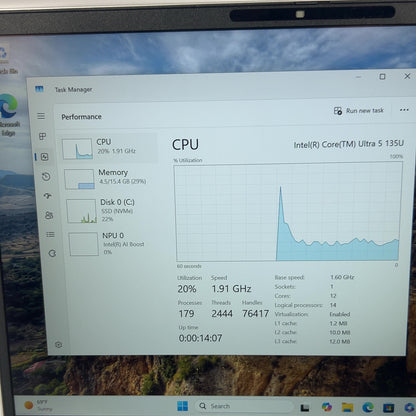Open the hamburger navigation menu
Screen dimensions: 416x416
click(x=41, y=116)
